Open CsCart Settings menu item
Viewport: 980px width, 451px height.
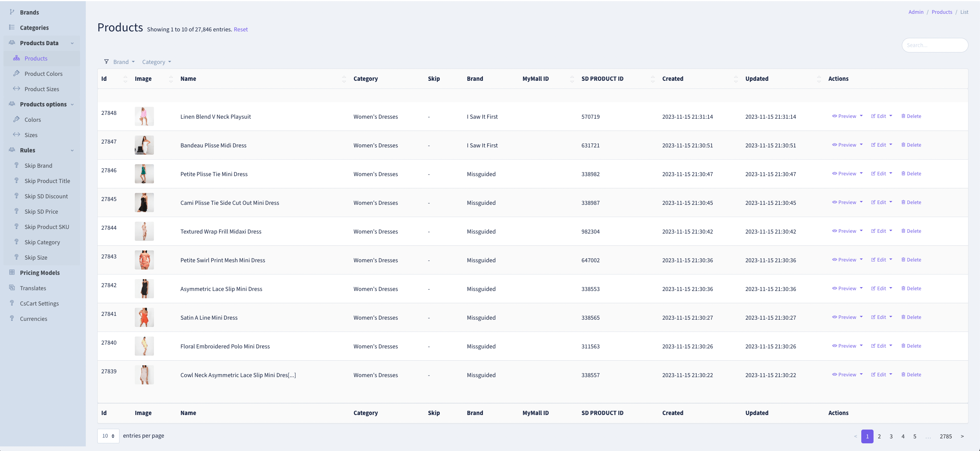click(39, 303)
